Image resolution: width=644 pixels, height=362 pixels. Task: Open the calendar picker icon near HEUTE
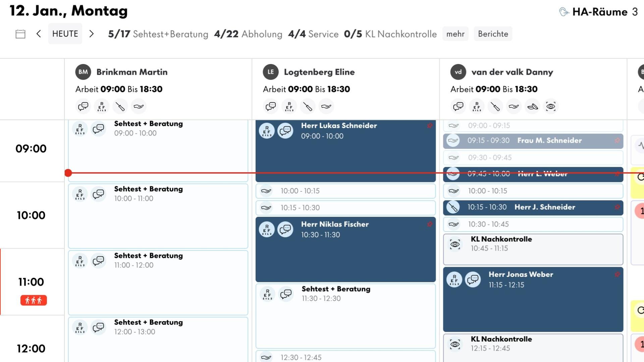pyautogui.click(x=20, y=34)
